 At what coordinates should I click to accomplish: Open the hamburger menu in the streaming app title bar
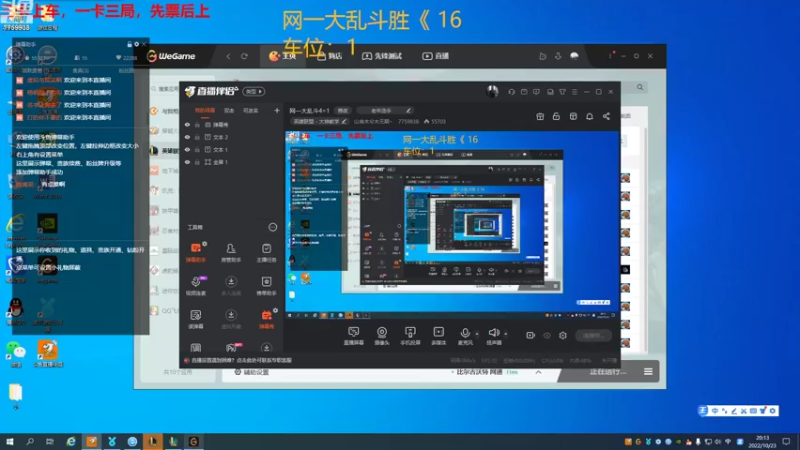[x=574, y=92]
